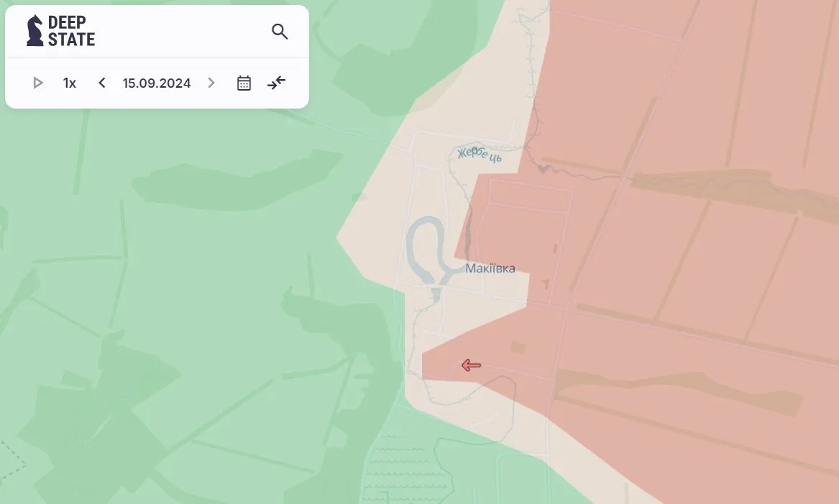
Task: Go to the previous date
Action: coord(102,83)
